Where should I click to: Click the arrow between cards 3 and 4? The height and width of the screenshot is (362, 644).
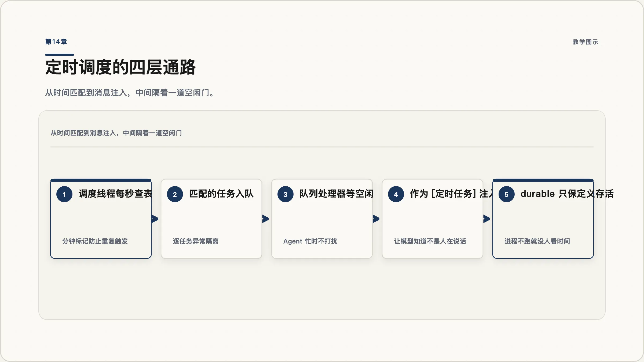376,219
